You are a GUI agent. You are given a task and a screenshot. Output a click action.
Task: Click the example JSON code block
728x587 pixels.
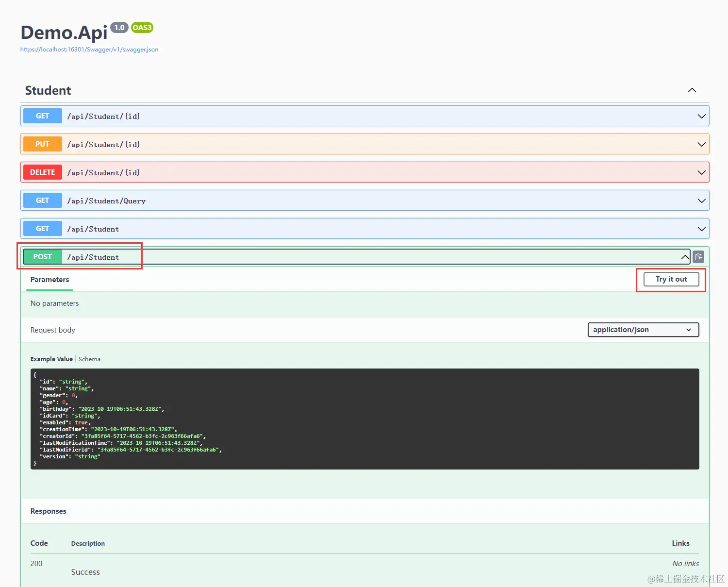click(x=364, y=419)
